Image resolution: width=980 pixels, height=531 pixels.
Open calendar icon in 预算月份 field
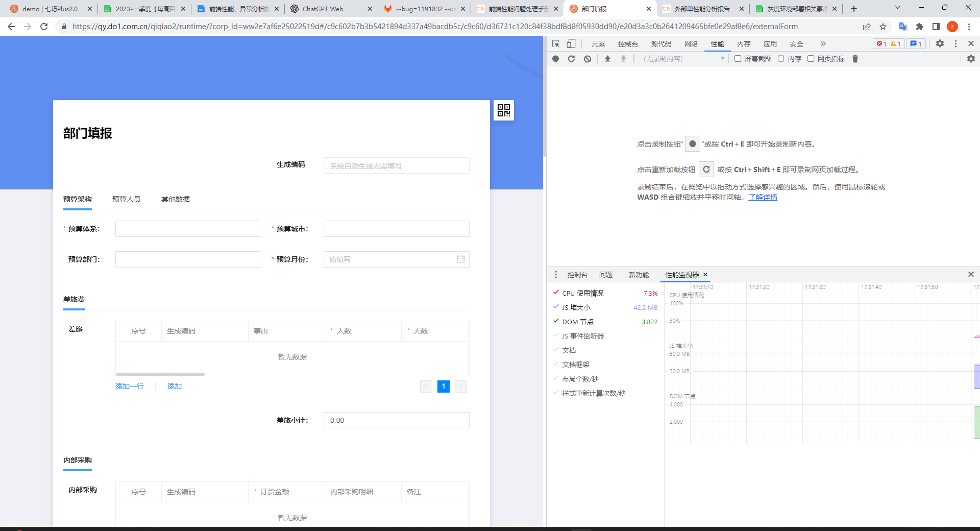(x=460, y=259)
